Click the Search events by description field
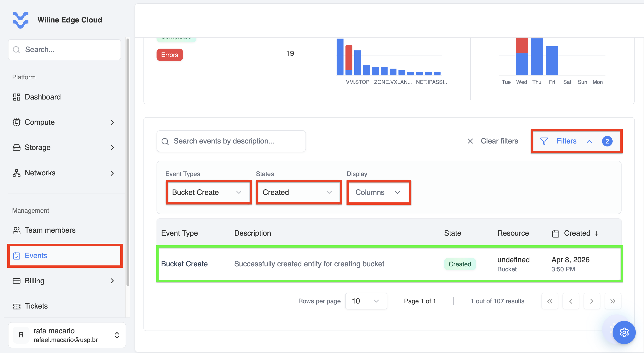Image resolution: width=644 pixels, height=353 pixels. (x=231, y=141)
